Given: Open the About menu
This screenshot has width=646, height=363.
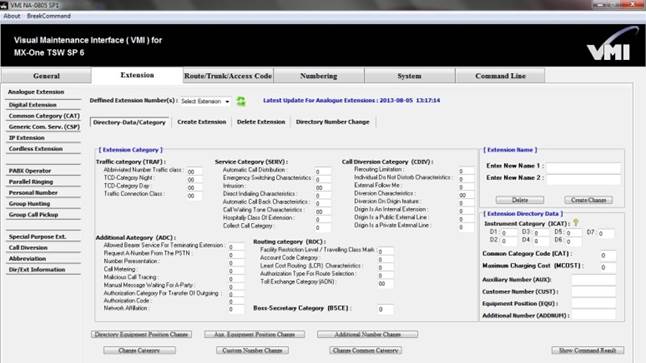Looking at the screenshot, I should point(12,16).
